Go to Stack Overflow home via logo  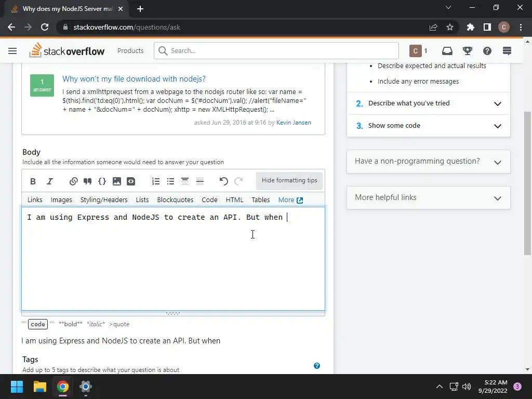pyautogui.click(x=67, y=50)
